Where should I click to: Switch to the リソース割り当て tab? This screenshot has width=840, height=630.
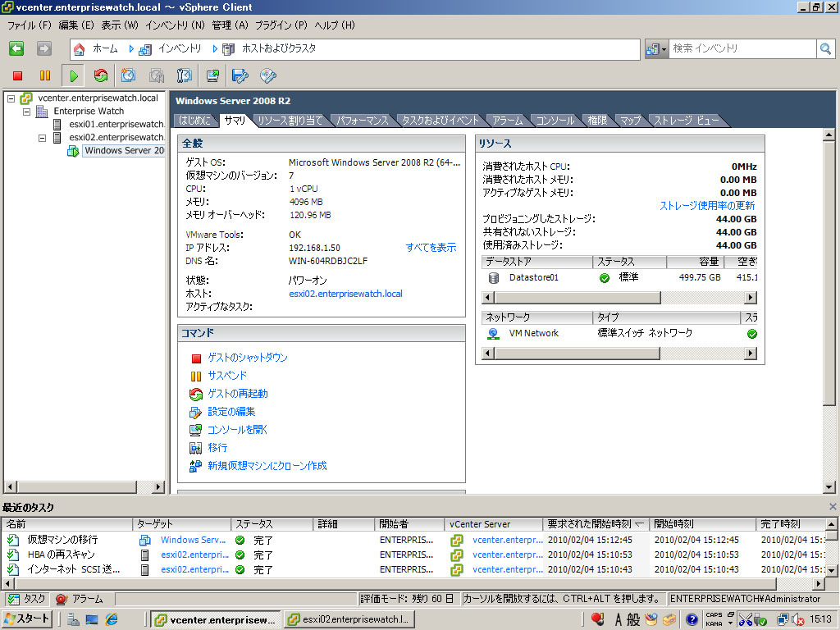pos(290,121)
